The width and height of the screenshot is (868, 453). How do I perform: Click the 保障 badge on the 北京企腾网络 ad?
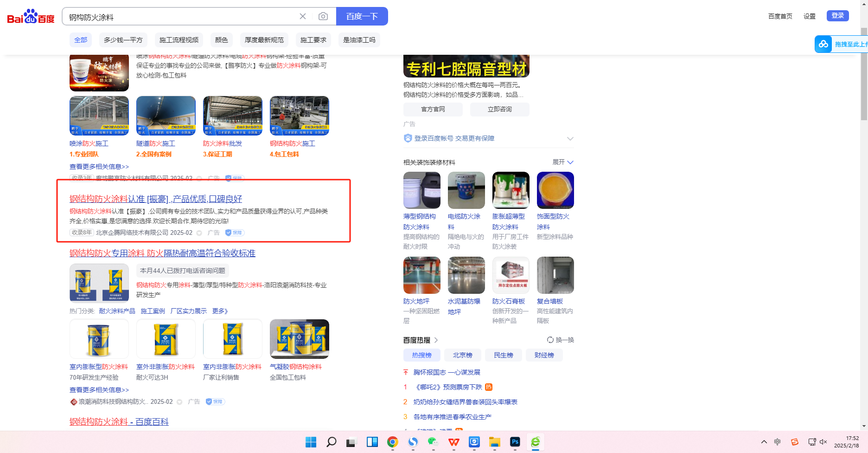pyautogui.click(x=235, y=233)
